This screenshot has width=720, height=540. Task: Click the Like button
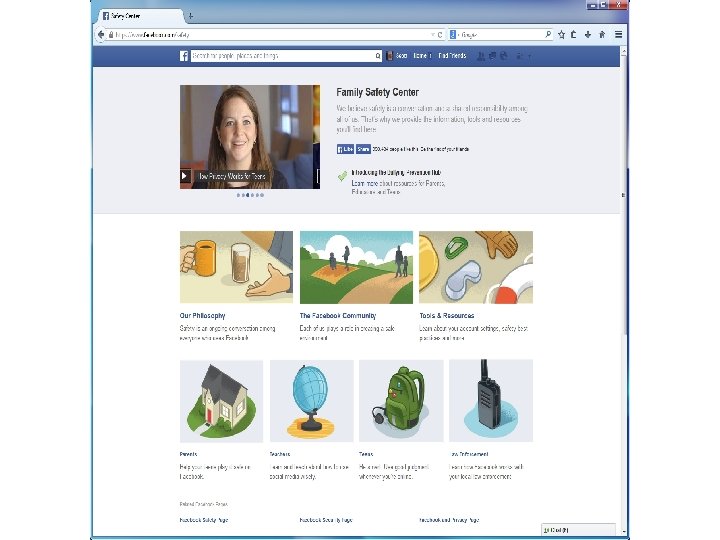pos(345,149)
